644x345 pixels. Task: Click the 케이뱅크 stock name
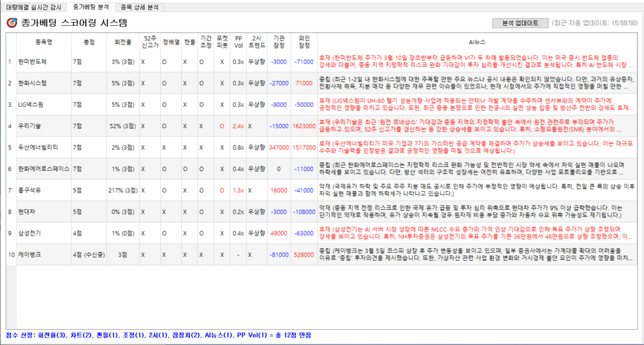(x=28, y=255)
